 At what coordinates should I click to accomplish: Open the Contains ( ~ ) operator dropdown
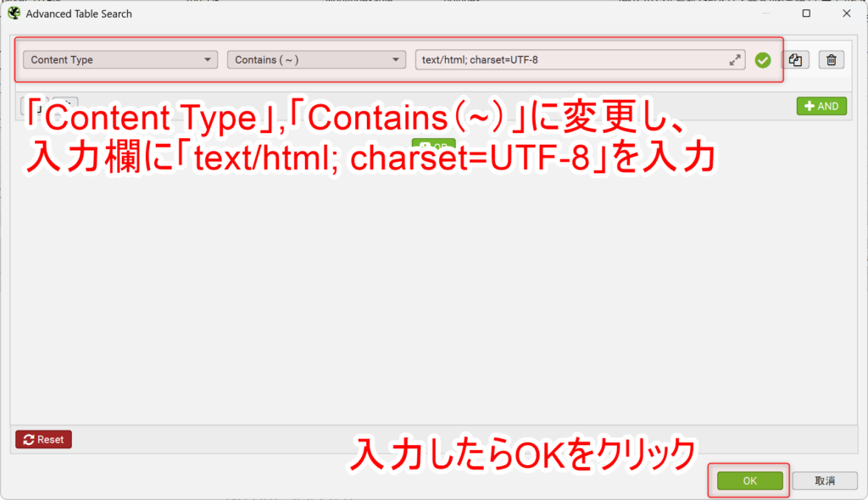tap(315, 59)
